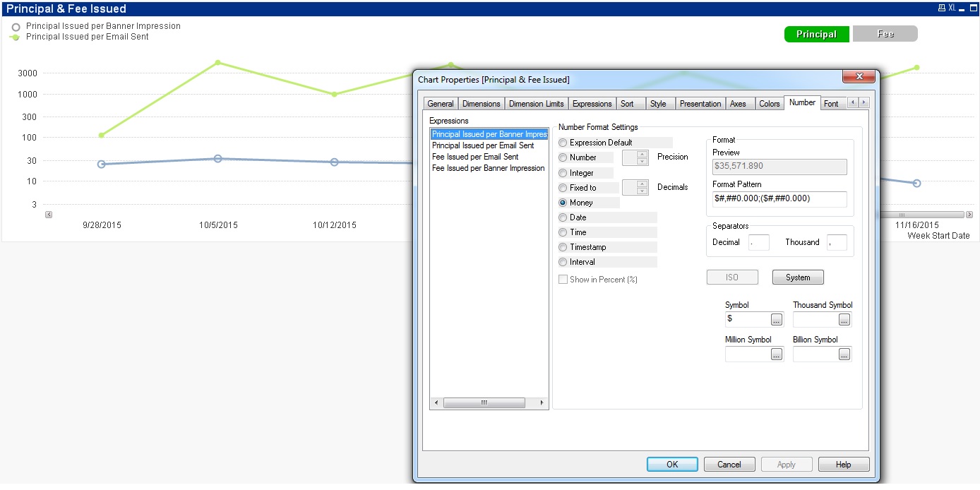Open the Dimensions tab
The height and width of the screenshot is (490, 980).
pos(481,104)
